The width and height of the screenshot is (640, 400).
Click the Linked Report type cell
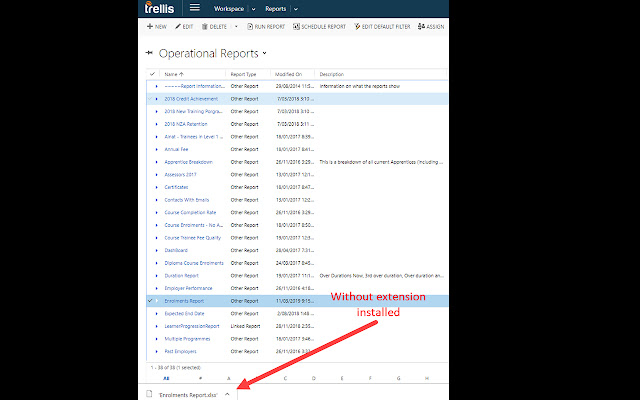point(245,326)
